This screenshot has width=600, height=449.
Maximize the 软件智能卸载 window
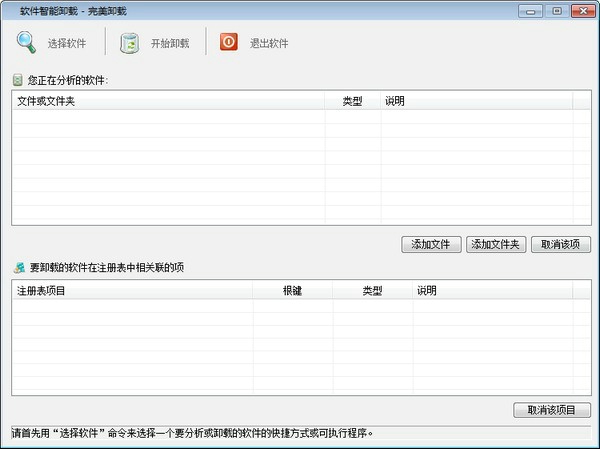(x=555, y=10)
